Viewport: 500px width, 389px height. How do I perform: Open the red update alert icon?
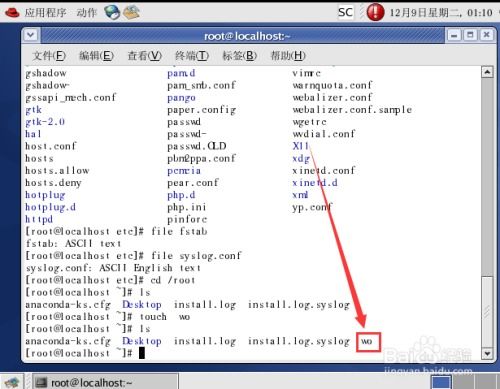(375, 12)
